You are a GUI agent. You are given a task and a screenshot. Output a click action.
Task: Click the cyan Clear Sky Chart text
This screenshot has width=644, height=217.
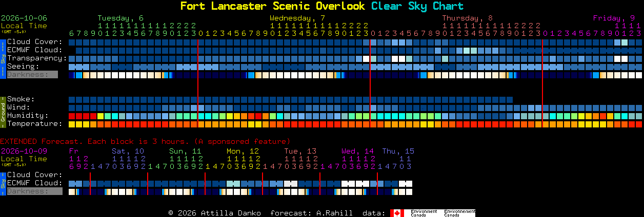(x=417, y=6)
